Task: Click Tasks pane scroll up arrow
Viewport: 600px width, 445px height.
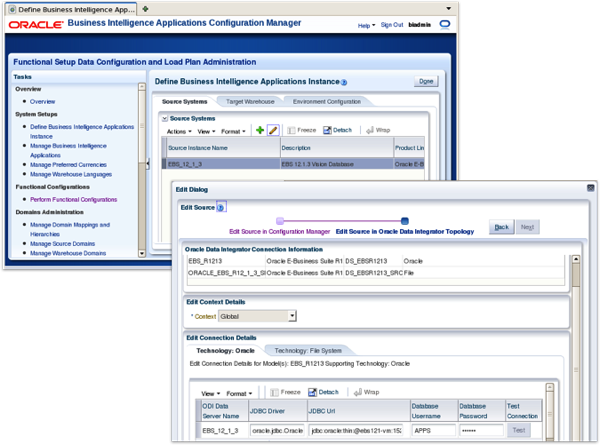Action: coord(142,87)
